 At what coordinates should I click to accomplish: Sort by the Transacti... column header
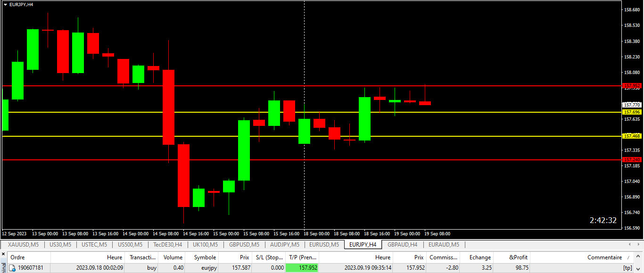coord(141,257)
